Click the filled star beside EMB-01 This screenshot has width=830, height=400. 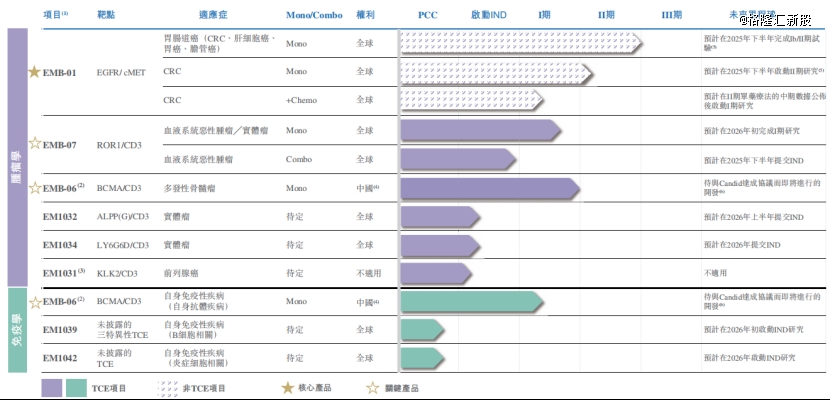(x=34, y=72)
